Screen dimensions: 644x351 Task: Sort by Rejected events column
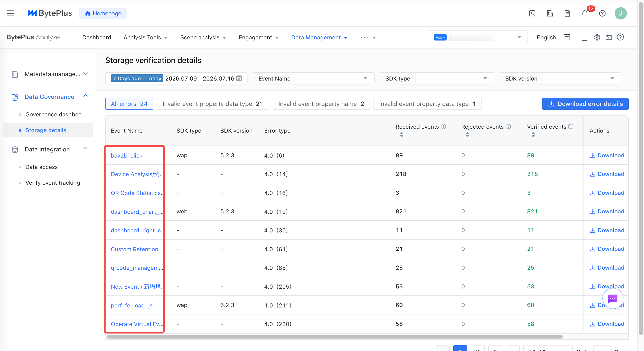467,134
